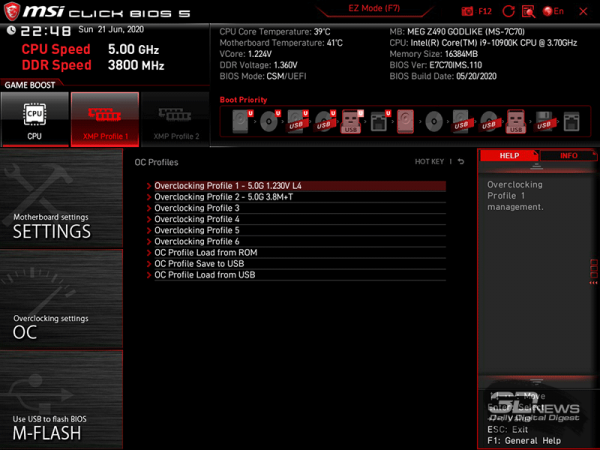
Task: Open the BIOS search magnifier icon
Action: click(x=530, y=11)
